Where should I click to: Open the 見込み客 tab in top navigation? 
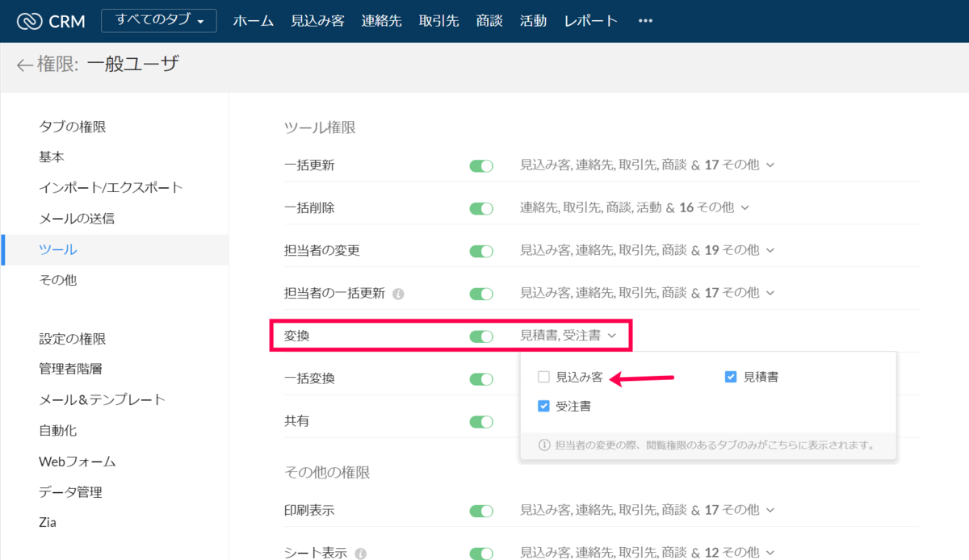coord(318,21)
